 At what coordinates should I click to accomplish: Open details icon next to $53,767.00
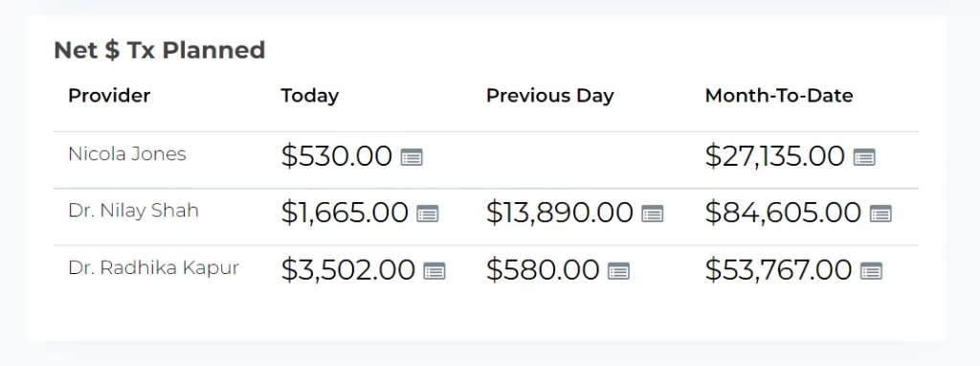871,271
